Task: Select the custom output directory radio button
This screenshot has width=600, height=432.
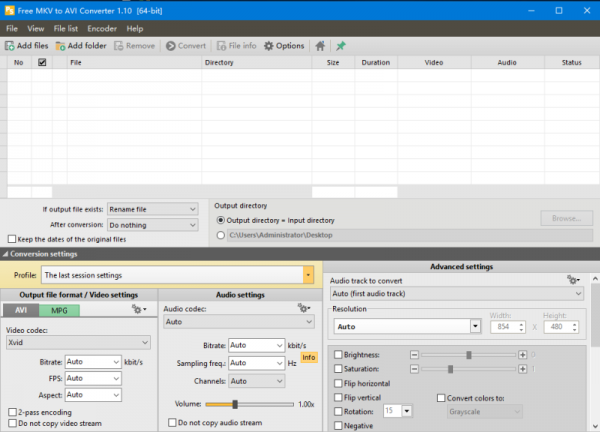Action: (x=220, y=235)
